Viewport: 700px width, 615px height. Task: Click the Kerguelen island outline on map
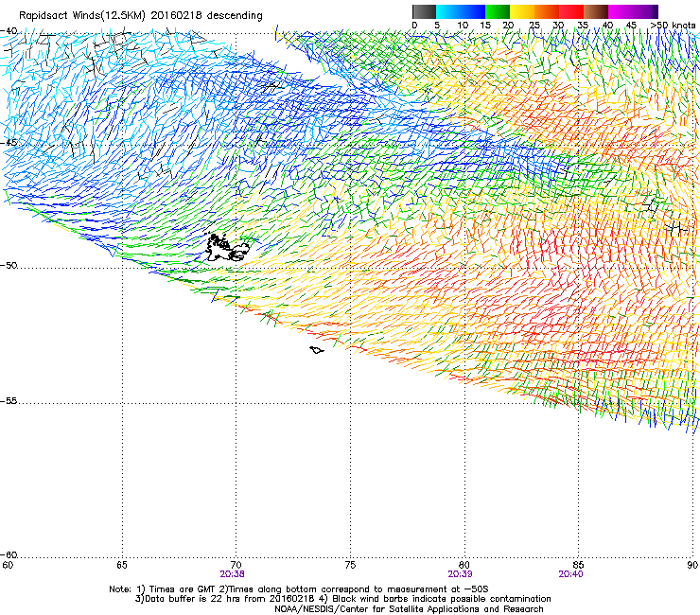tap(226, 248)
